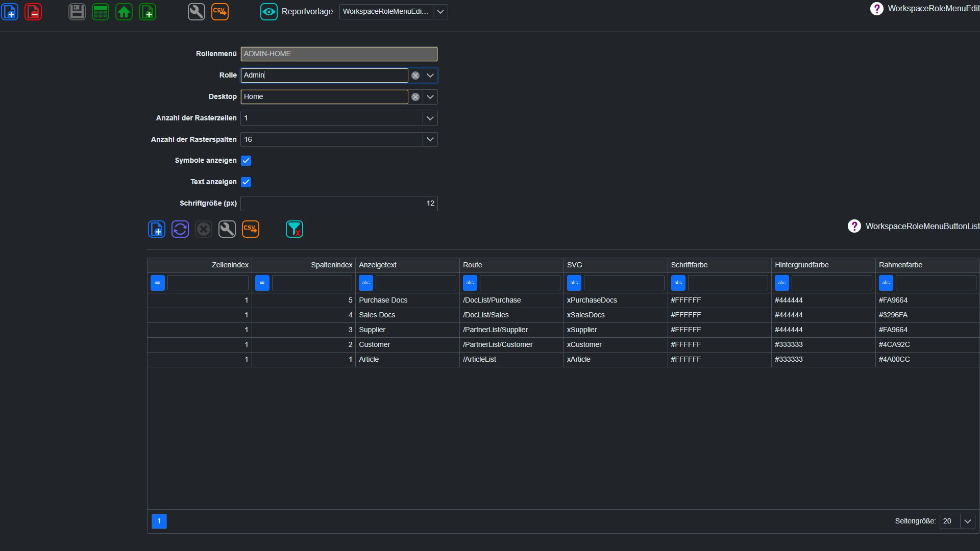Click the green add-document icon in top toolbar
This screenshot has width=980, height=551.
pos(148,11)
